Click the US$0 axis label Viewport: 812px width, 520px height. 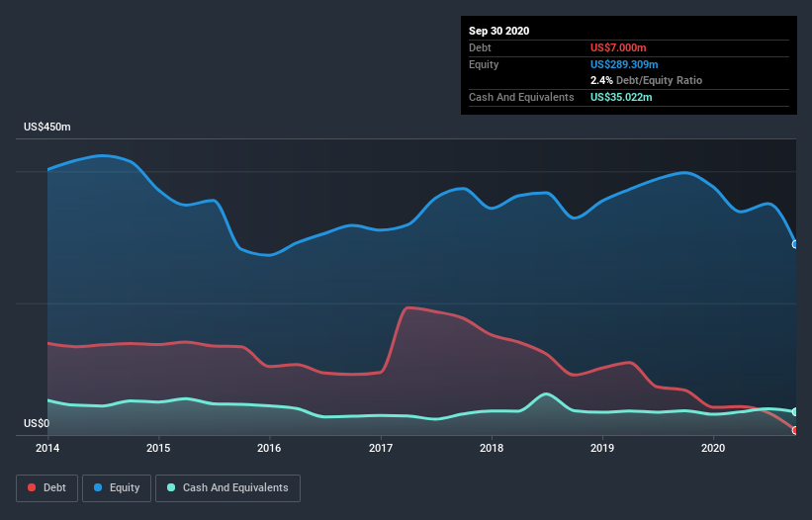(37, 423)
